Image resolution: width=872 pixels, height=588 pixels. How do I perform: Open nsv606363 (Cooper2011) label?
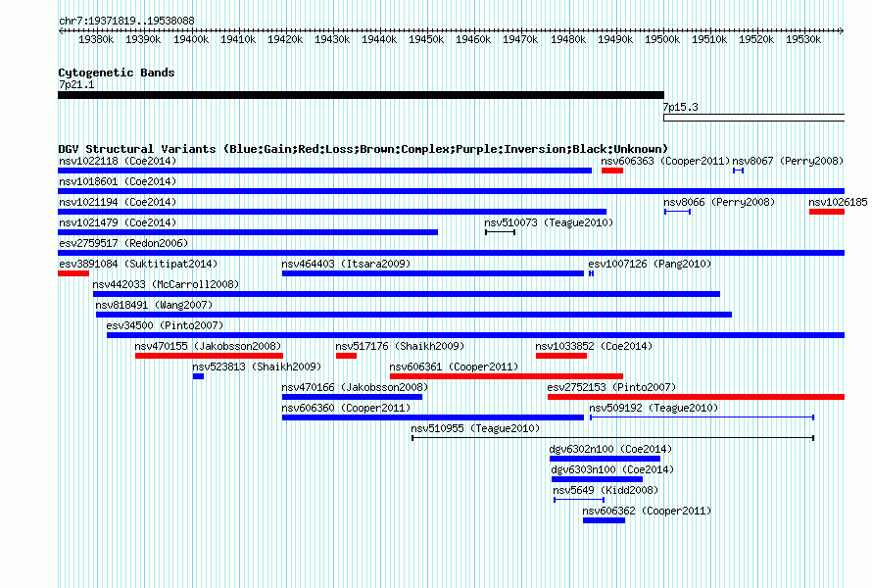[665, 161]
